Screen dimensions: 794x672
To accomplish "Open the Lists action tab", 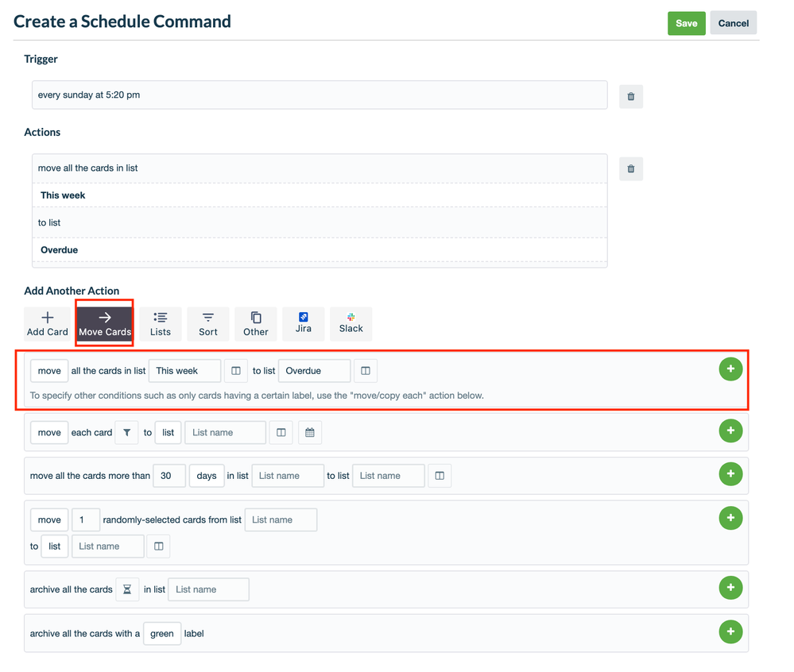I will click(x=160, y=324).
